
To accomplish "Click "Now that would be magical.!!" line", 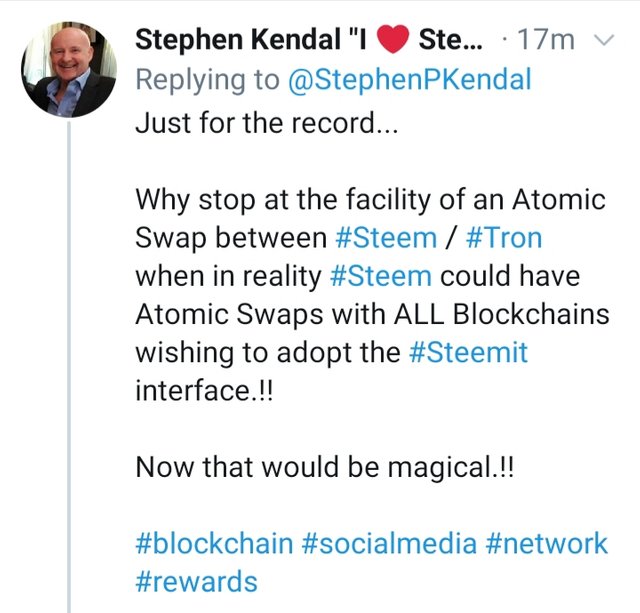I will [323, 467].
